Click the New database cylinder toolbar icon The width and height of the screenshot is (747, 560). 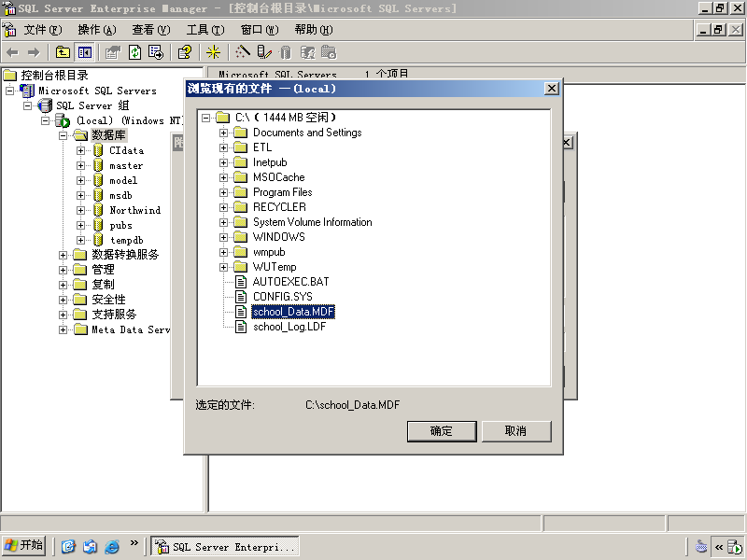click(286, 52)
